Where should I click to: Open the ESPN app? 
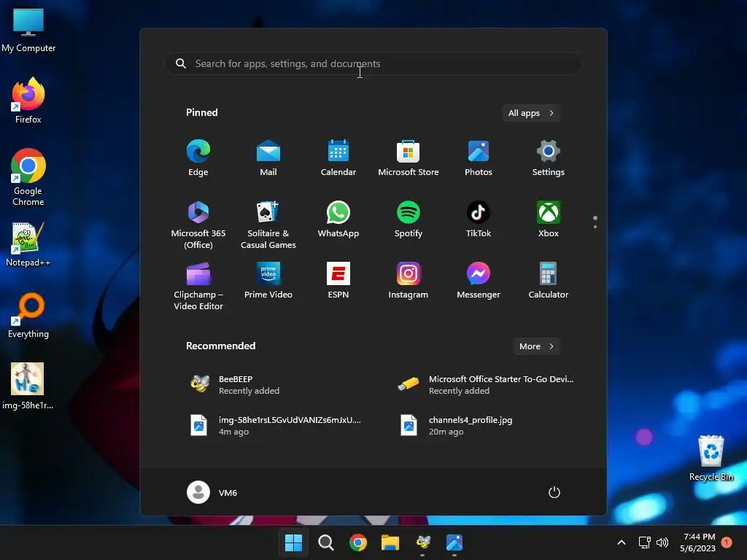tap(338, 280)
